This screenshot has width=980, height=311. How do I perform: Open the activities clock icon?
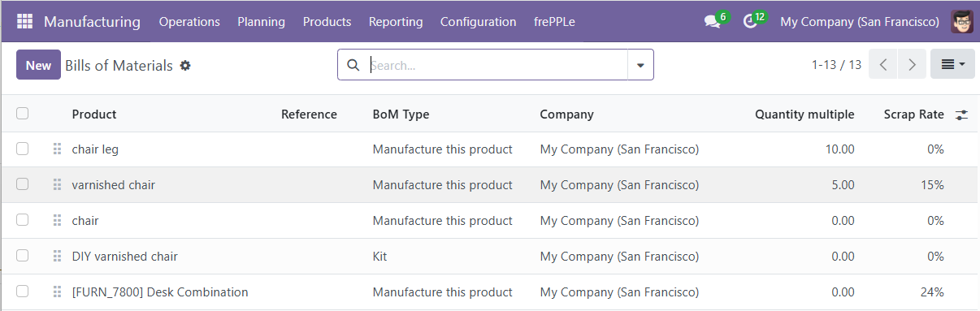(x=750, y=22)
